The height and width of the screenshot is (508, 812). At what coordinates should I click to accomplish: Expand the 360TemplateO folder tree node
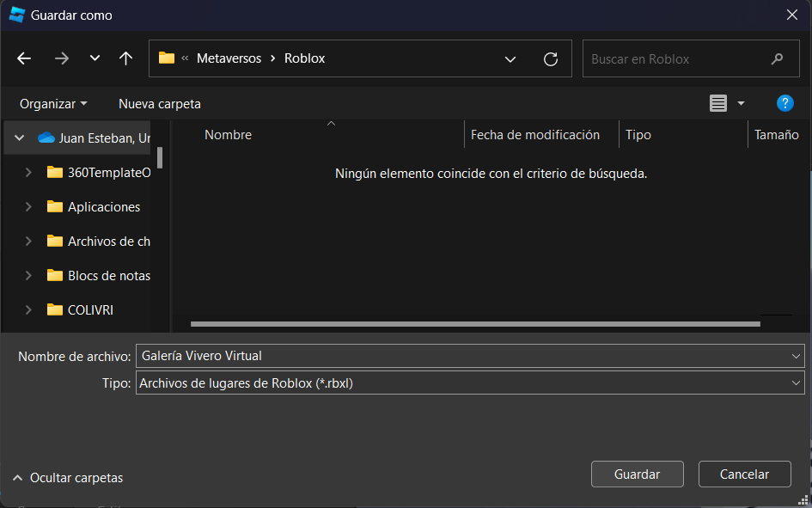[x=28, y=172]
